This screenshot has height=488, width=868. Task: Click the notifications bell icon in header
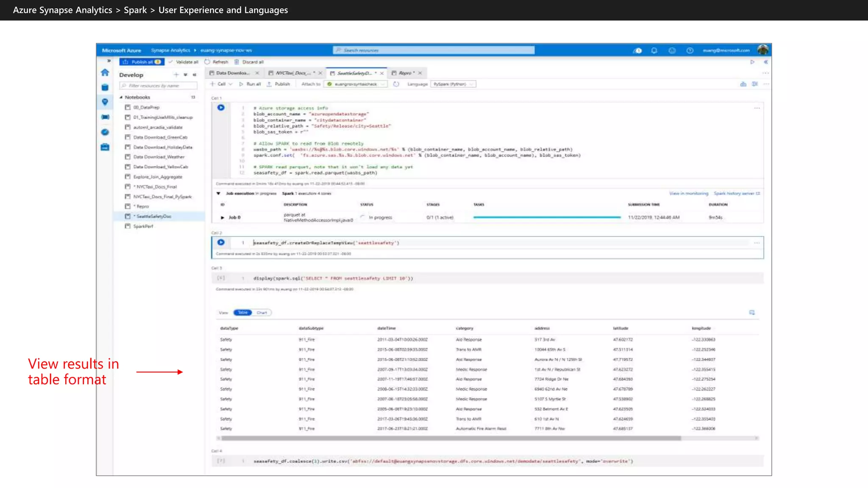654,50
